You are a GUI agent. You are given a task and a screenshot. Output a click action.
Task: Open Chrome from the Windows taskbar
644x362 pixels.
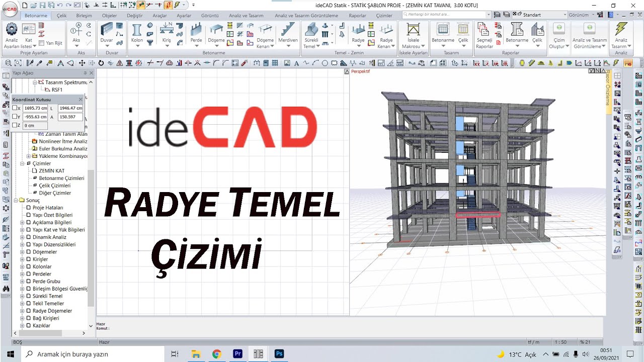pyautogui.click(x=216, y=354)
